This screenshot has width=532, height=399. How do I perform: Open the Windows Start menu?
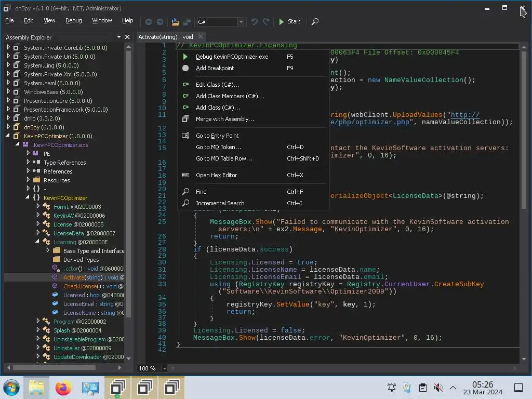(11, 388)
